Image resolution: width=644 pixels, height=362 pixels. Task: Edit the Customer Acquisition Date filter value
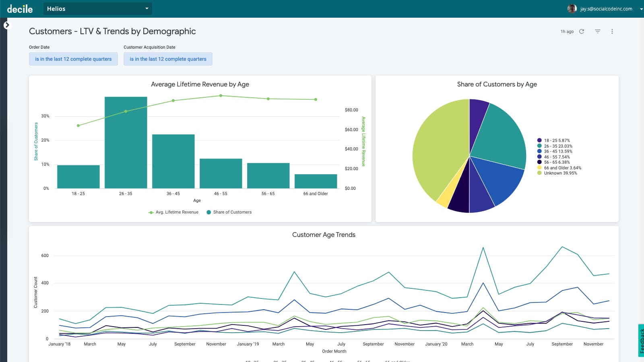(x=168, y=59)
